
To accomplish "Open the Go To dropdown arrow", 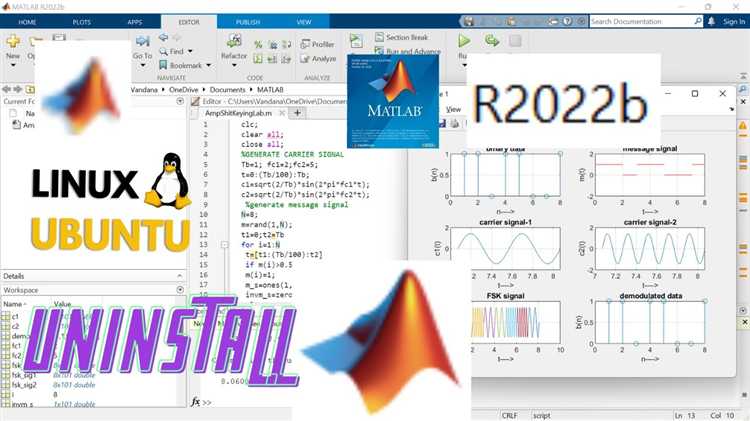I will point(143,65).
